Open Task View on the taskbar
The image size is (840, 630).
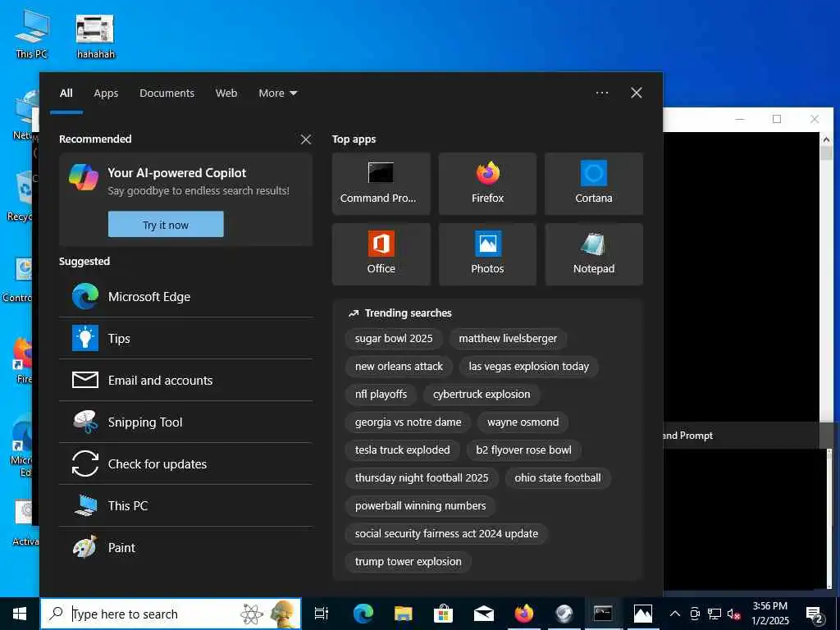coord(322,614)
